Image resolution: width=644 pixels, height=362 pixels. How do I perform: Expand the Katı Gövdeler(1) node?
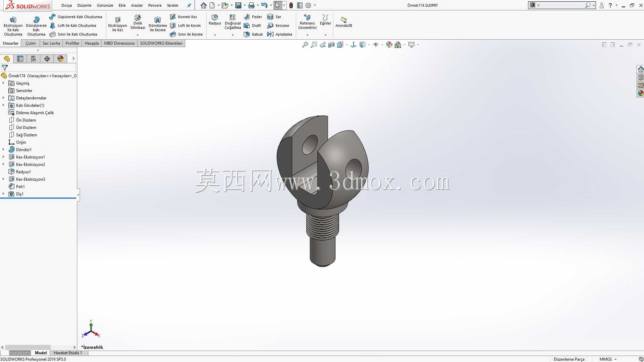pos(3,105)
